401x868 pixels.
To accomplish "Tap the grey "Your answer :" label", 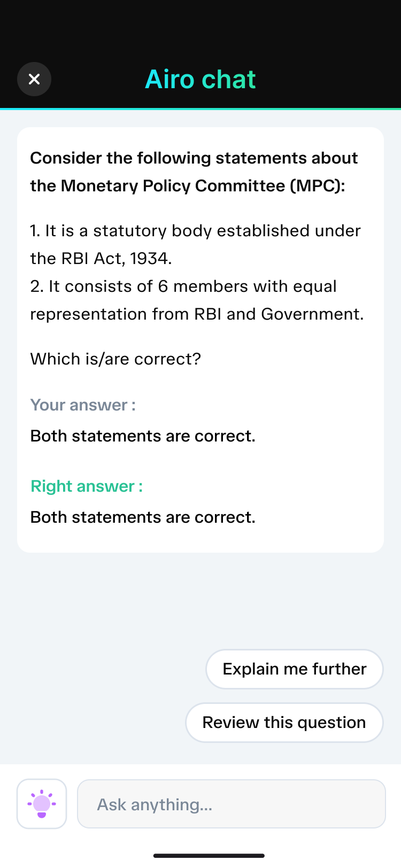I will tap(83, 405).
